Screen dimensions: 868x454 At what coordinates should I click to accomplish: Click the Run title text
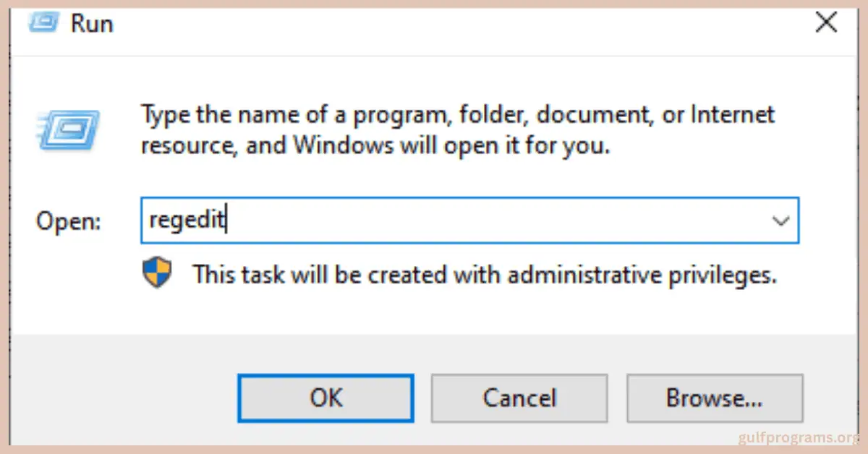point(93,22)
